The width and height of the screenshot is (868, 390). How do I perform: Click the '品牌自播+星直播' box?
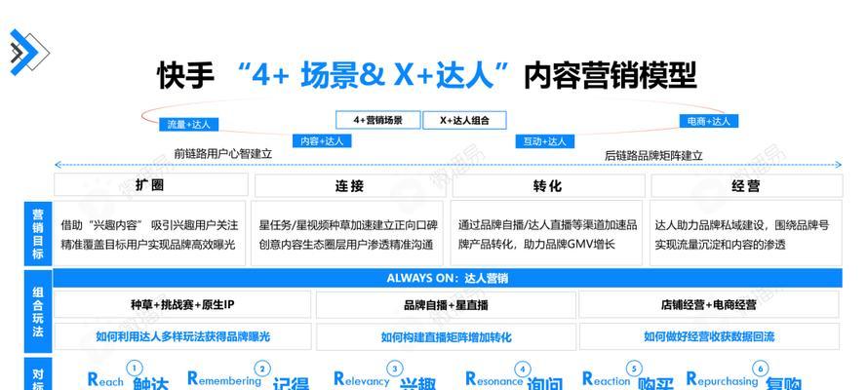click(x=446, y=305)
